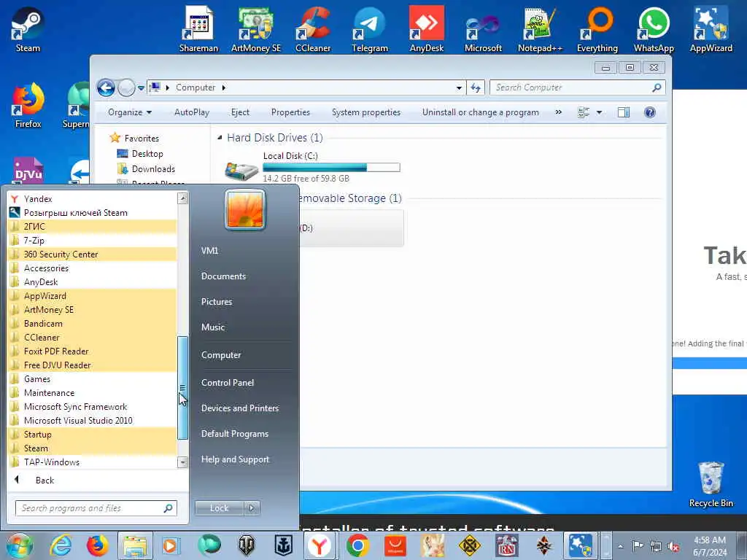This screenshot has width=747, height=560.
Task: Open Internet Explorer from the taskbar
Action: click(x=61, y=545)
